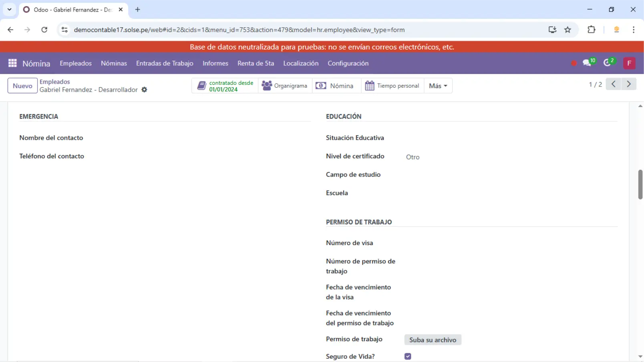Open the Configuración menu dropdown

coord(348,63)
